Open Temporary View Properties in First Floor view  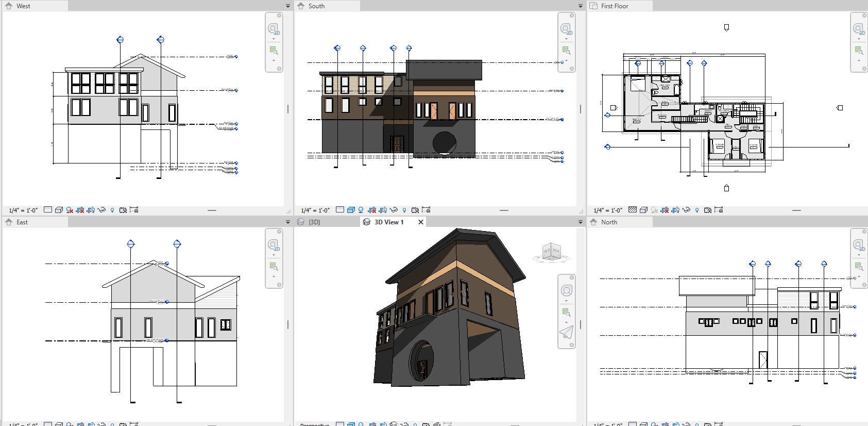coord(708,210)
